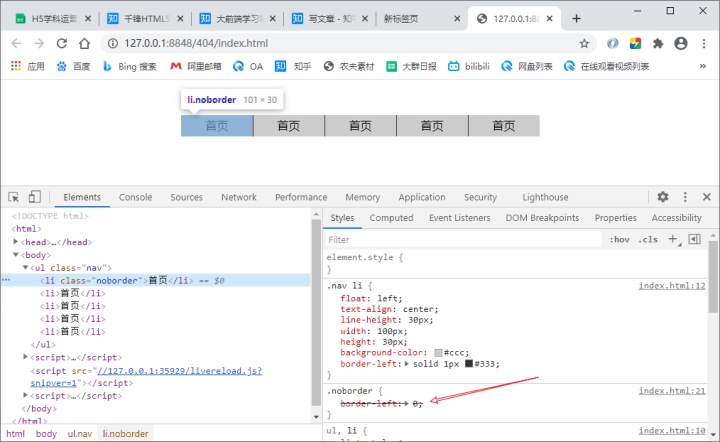Collapse the ul class="nav" node
The height and width of the screenshot is (442, 720).
pos(26,267)
